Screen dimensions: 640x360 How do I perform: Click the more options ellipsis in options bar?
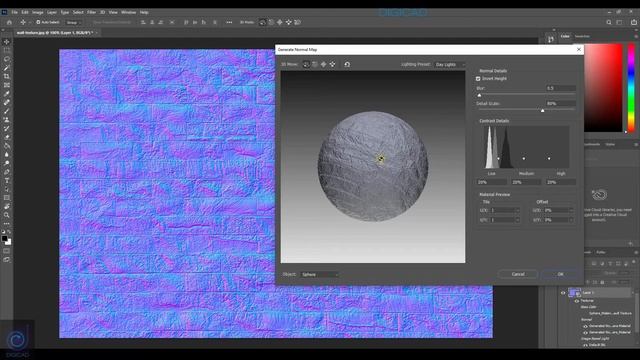point(229,22)
